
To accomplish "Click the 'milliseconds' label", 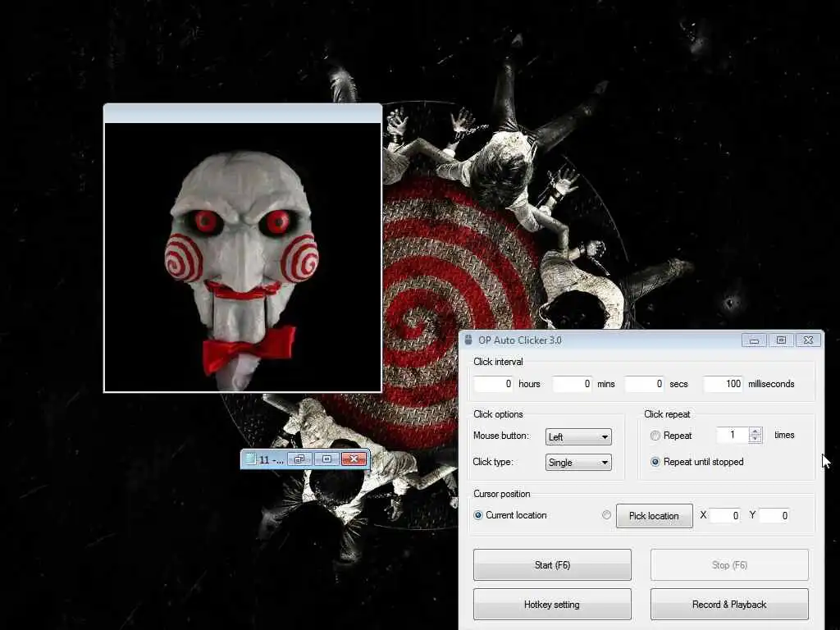I will (771, 384).
